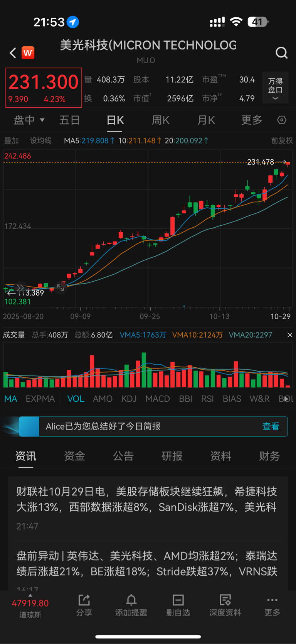296x644 pixels.
Task: Switch to 五日 chart tab
Action: 69,120
